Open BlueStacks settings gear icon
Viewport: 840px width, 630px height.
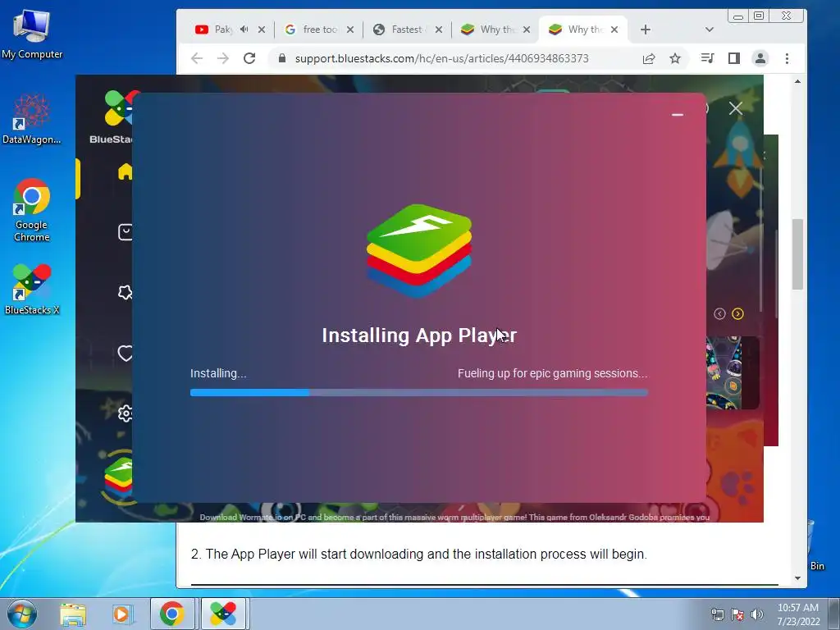click(x=126, y=413)
